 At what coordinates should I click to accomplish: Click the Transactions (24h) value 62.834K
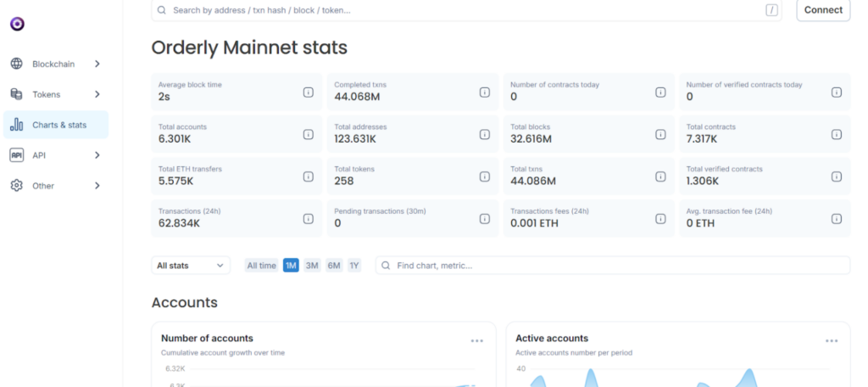[x=180, y=223]
